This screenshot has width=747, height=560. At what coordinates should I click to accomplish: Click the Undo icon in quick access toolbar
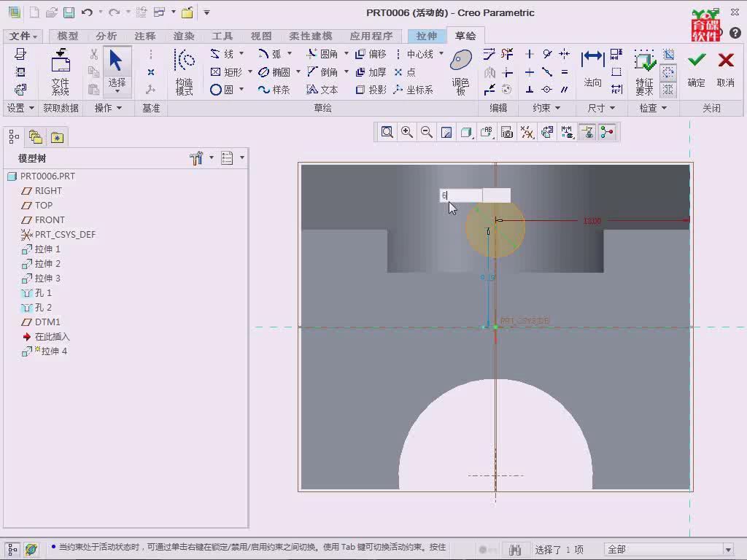[87, 12]
